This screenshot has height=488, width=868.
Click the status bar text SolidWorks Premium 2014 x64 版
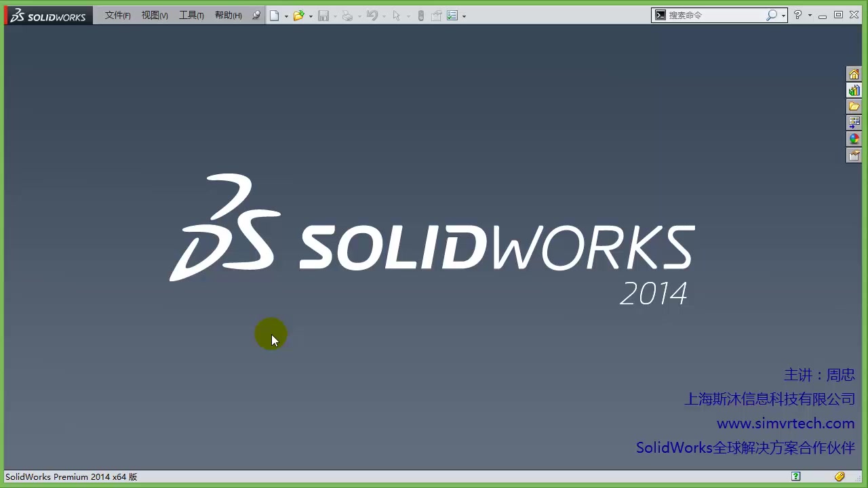(x=71, y=477)
